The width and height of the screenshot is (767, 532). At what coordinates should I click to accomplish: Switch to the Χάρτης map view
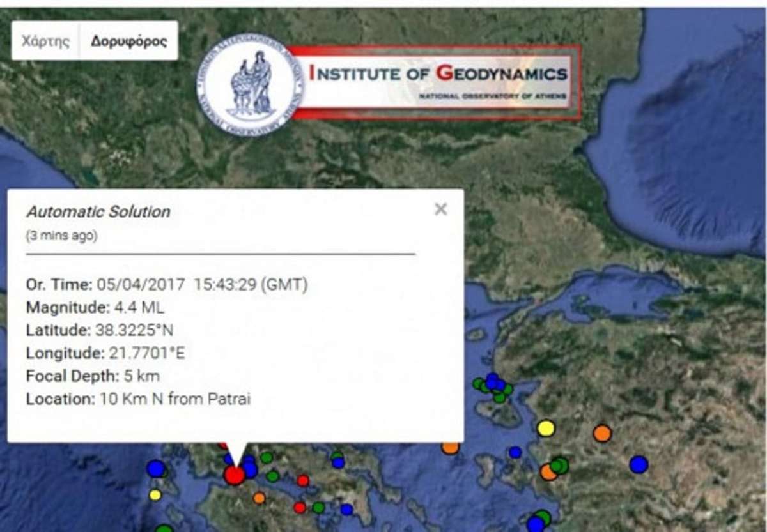pyautogui.click(x=45, y=42)
